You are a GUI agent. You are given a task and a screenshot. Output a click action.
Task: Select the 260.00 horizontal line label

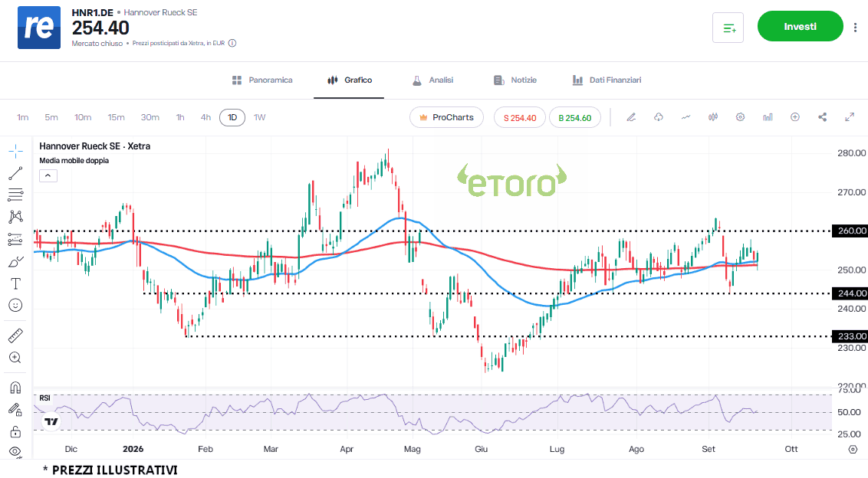point(850,231)
